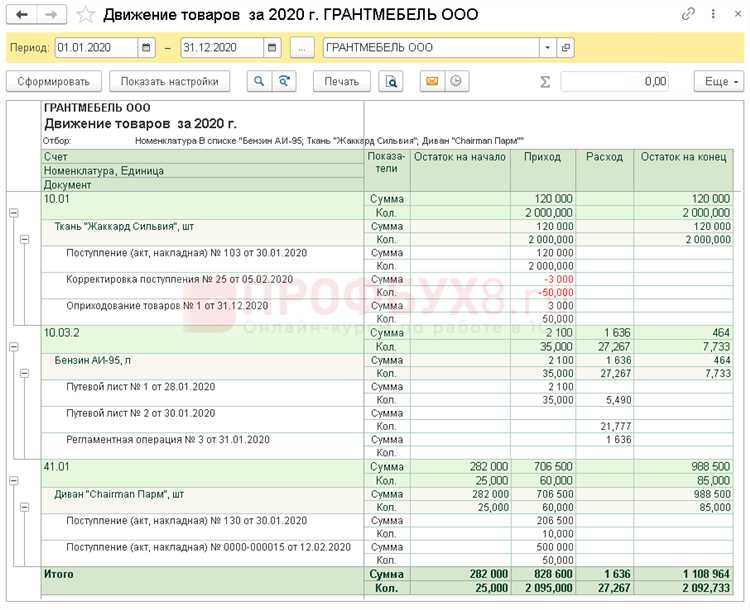Open calendar for start date 01.01.2020

click(x=146, y=47)
